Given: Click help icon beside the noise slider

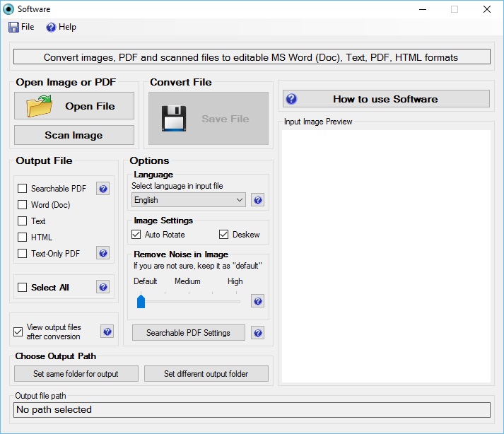Looking at the screenshot, I should (257, 301).
